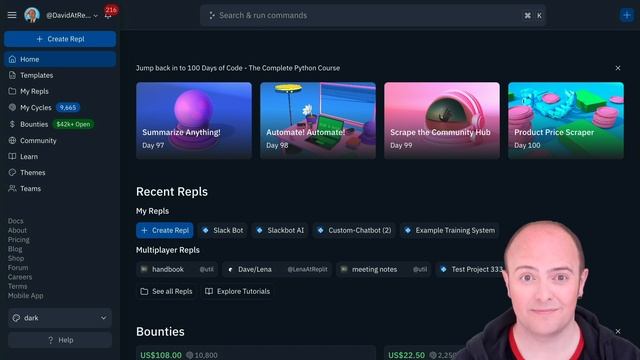
Task: Open the Shop link
Action: pyautogui.click(x=16, y=258)
